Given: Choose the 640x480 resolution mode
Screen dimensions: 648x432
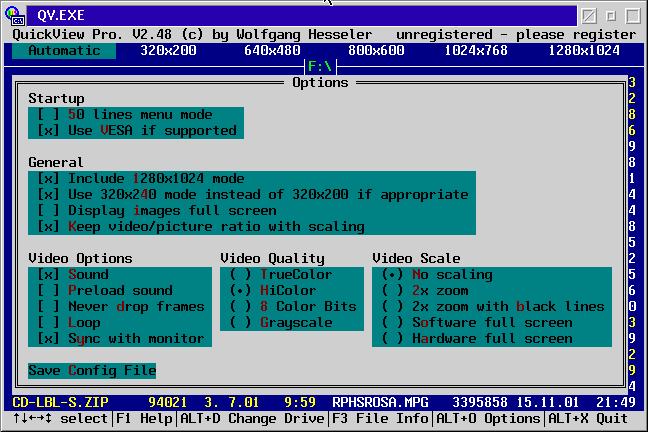Looking at the screenshot, I should pyautogui.click(x=272, y=50).
